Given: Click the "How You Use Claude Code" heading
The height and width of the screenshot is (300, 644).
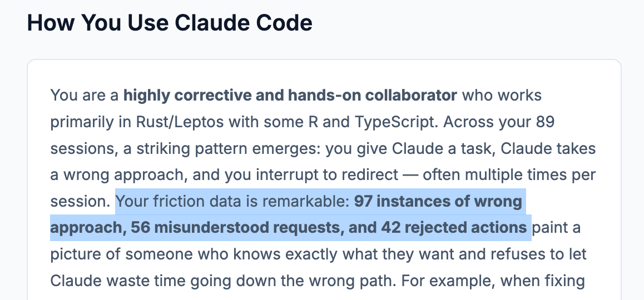Looking at the screenshot, I should pyautogui.click(x=170, y=23).
